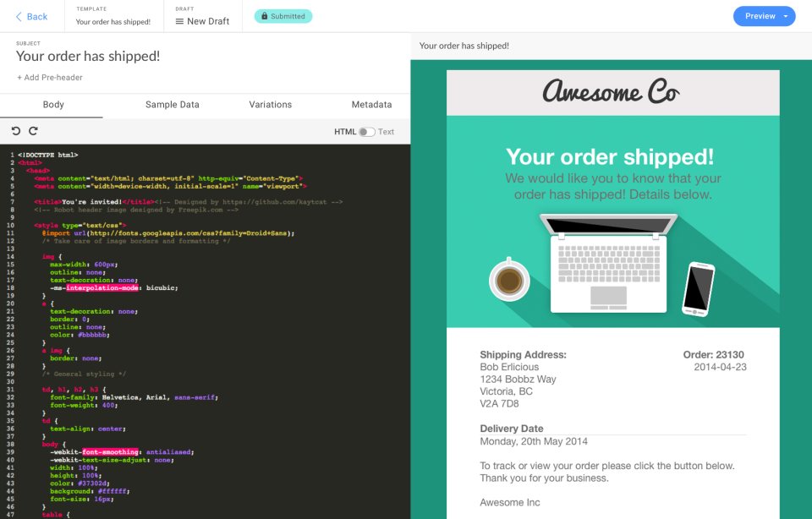Click the lock icon in the Submitted badge
Viewport: 812px width, 519px height.
point(265,16)
